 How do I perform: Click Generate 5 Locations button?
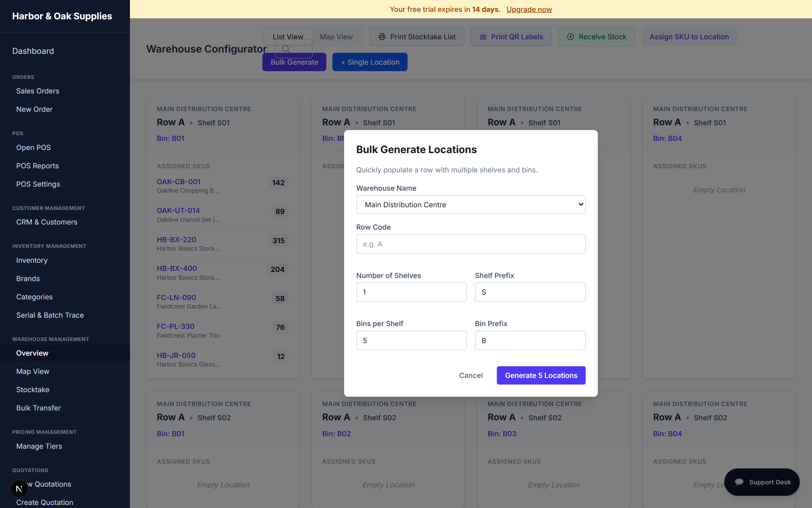click(541, 375)
